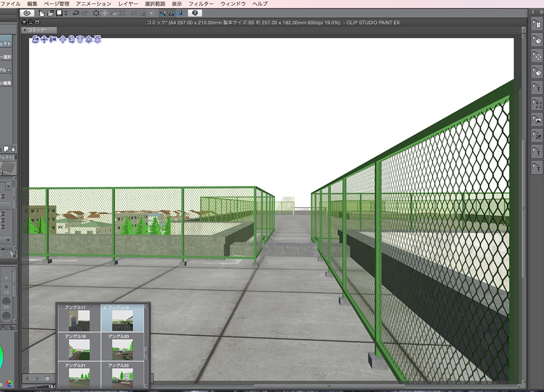Viewport: 544px width, 392px height.
Task: Click the Help (?) button in the toolbar
Action: point(194,14)
